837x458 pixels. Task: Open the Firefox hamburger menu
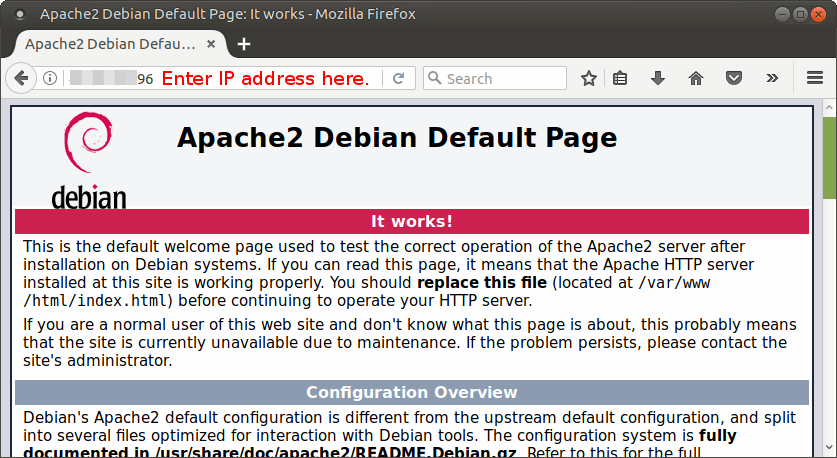814,78
